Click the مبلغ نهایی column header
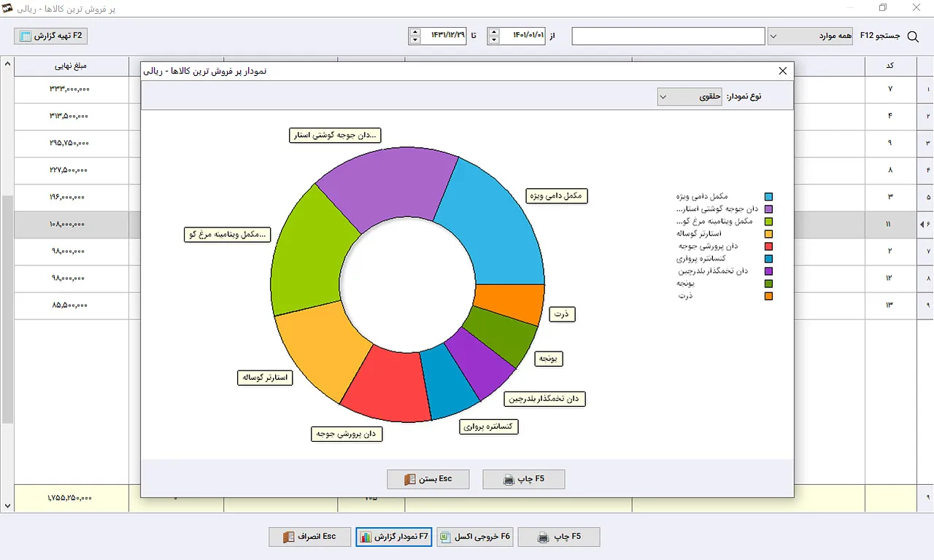The height and width of the screenshot is (560, 934). [x=71, y=66]
